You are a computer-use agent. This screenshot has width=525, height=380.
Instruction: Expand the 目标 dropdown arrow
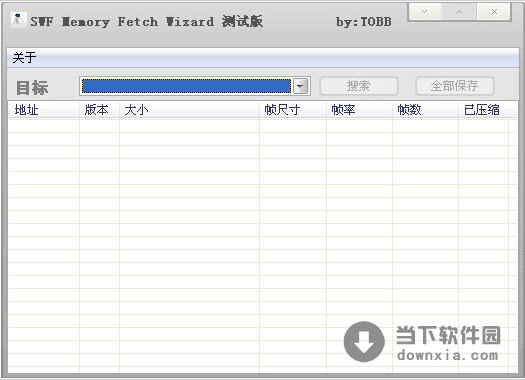coord(300,86)
